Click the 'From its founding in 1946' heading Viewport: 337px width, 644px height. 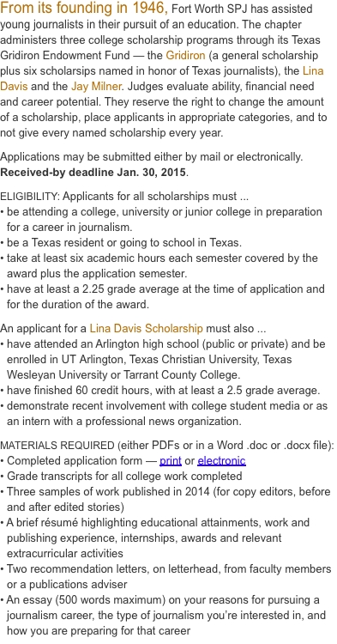(84, 8)
